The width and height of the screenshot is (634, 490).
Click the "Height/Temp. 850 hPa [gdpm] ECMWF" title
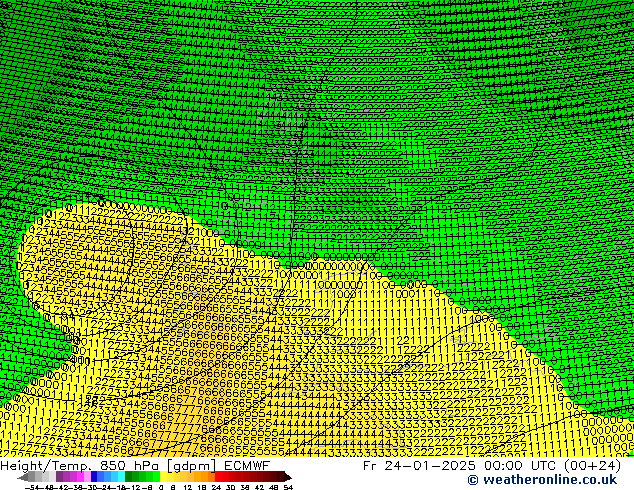135,465
